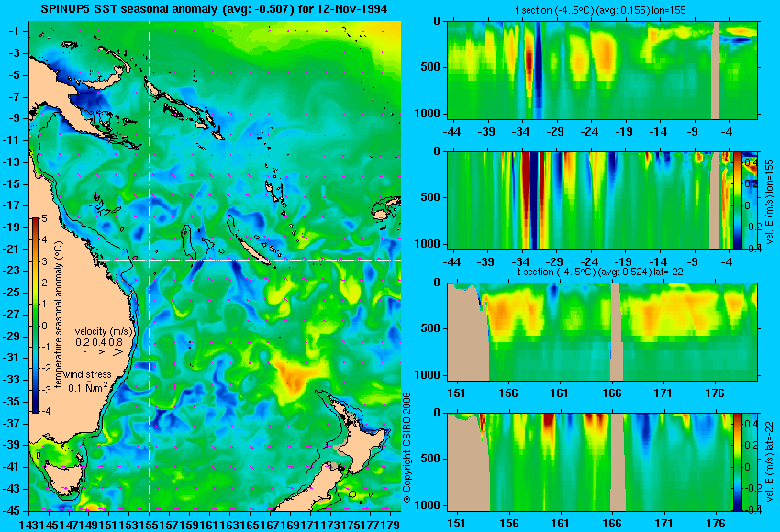Select the 'temperature seasonal anomaly (°C)' label
The image size is (780, 532).
click(59, 315)
